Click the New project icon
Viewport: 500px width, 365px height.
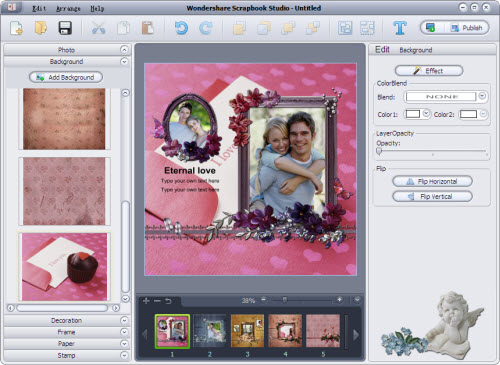coord(16,28)
